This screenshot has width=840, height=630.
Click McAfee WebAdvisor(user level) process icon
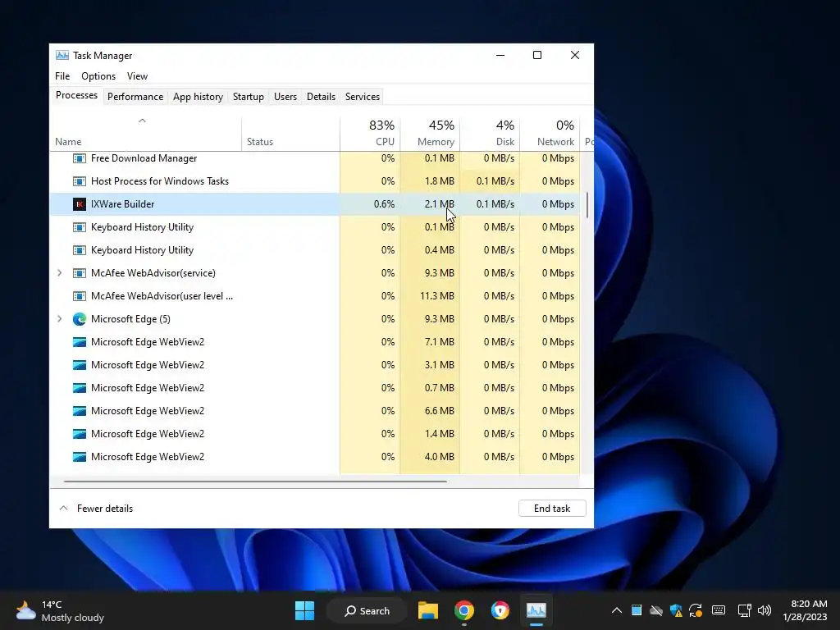coord(80,296)
